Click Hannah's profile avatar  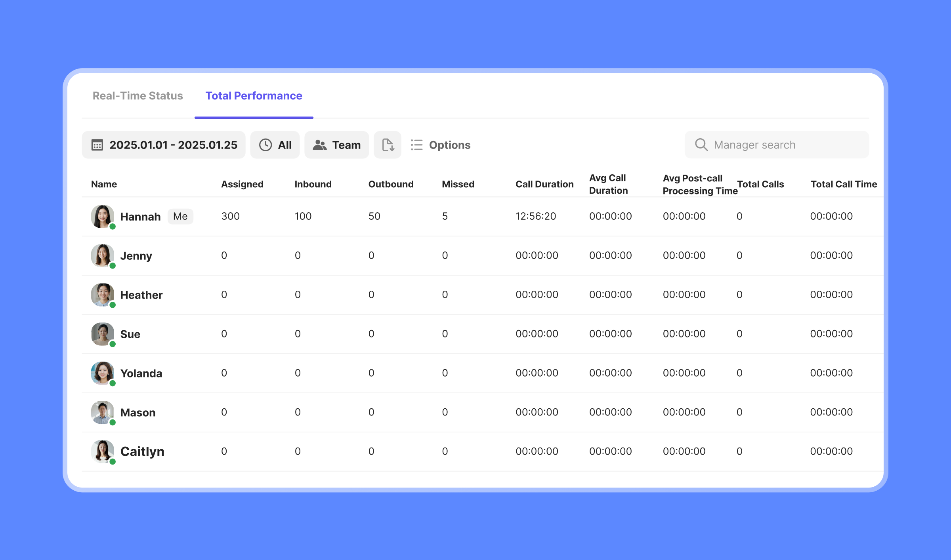(x=103, y=216)
